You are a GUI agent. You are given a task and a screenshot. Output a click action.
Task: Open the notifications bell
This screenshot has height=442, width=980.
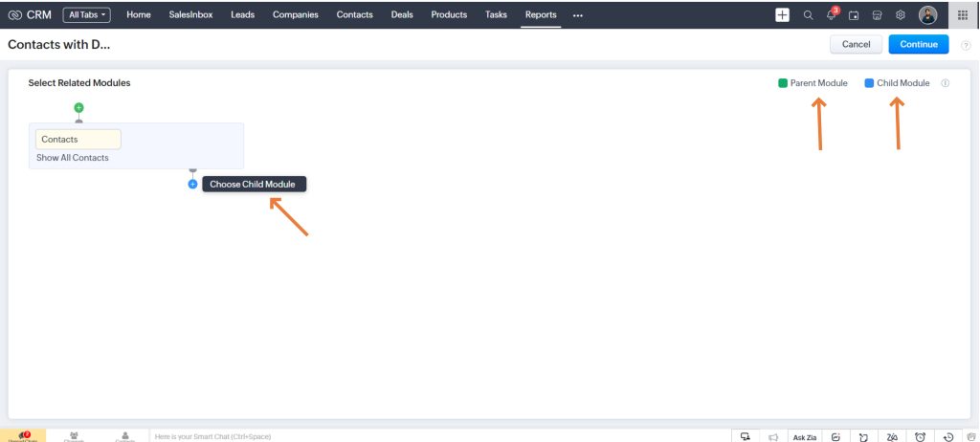click(832, 15)
